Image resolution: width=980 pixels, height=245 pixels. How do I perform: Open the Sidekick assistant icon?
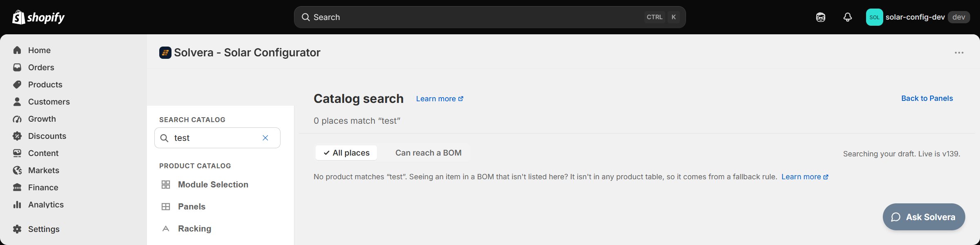pyautogui.click(x=821, y=17)
